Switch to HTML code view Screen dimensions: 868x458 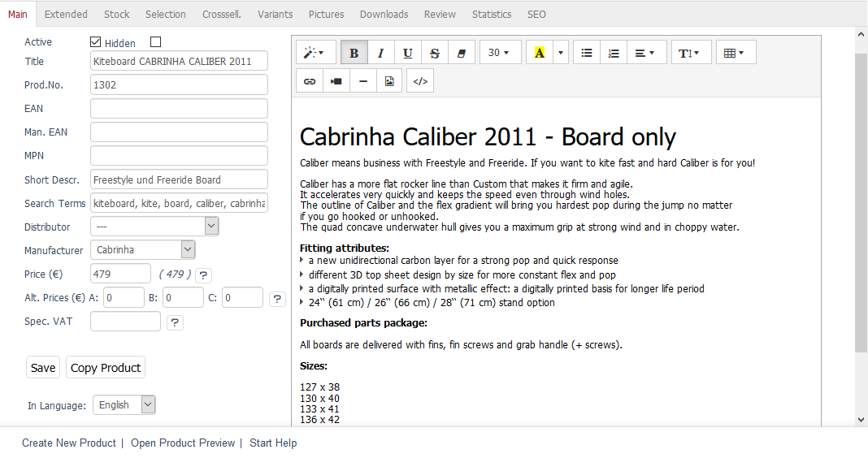pos(420,81)
